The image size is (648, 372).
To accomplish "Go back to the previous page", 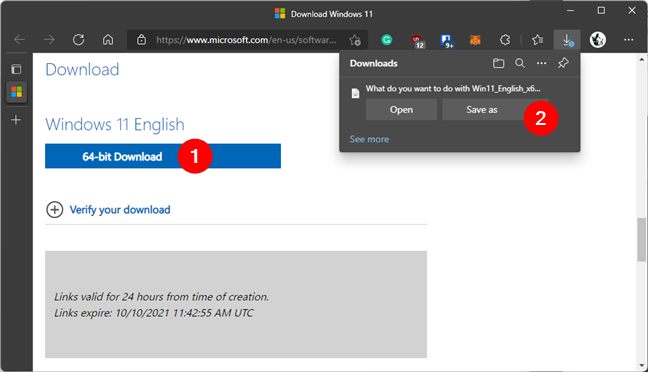I will click(19, 40).
